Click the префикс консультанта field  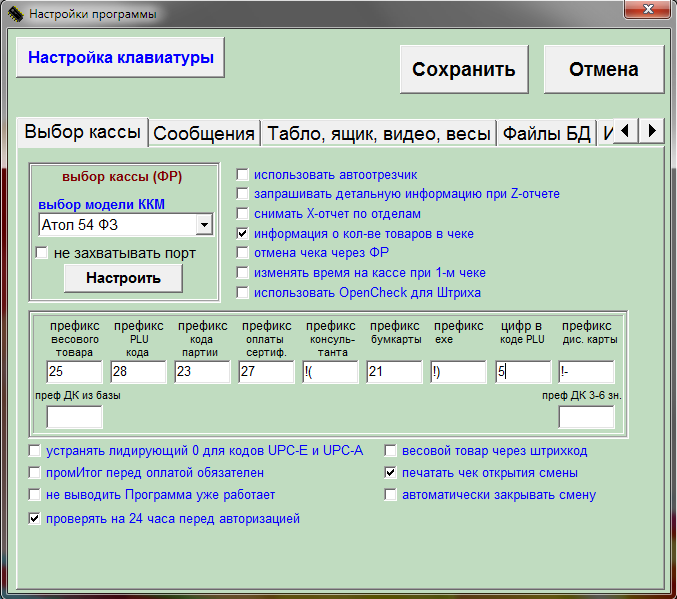tap(330, 371)
